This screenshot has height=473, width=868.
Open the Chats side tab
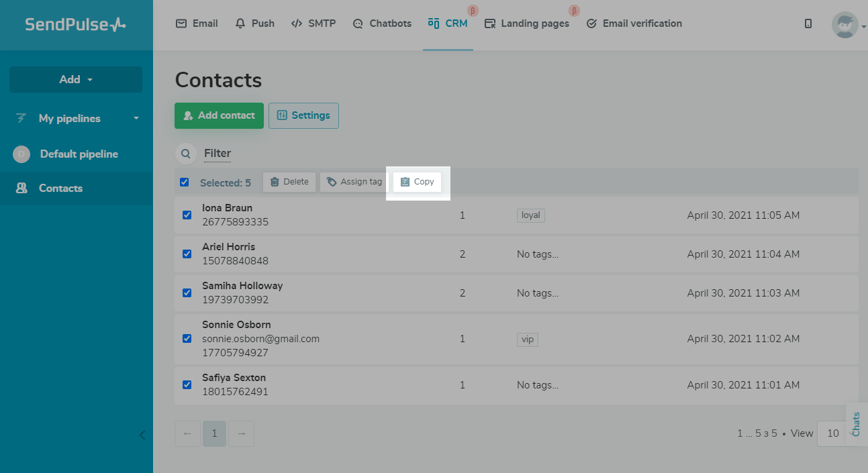[857, 424]
